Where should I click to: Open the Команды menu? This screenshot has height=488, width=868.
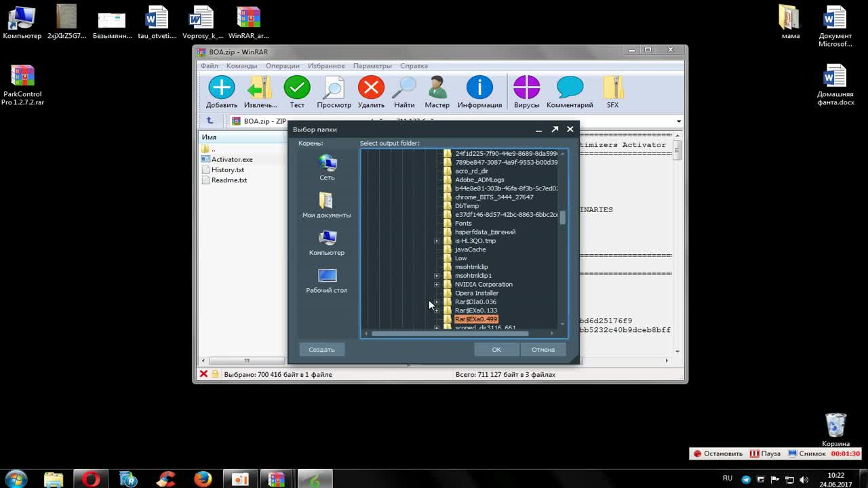click(241, 66)
